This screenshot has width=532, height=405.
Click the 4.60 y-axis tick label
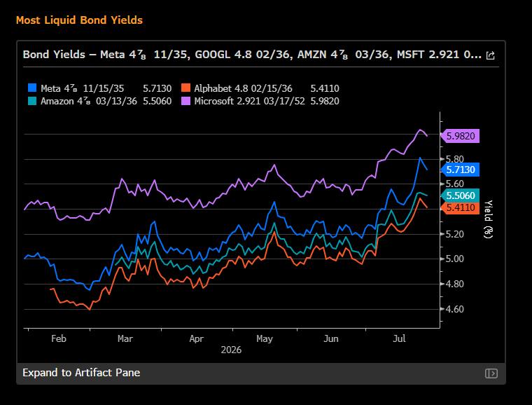454,309
